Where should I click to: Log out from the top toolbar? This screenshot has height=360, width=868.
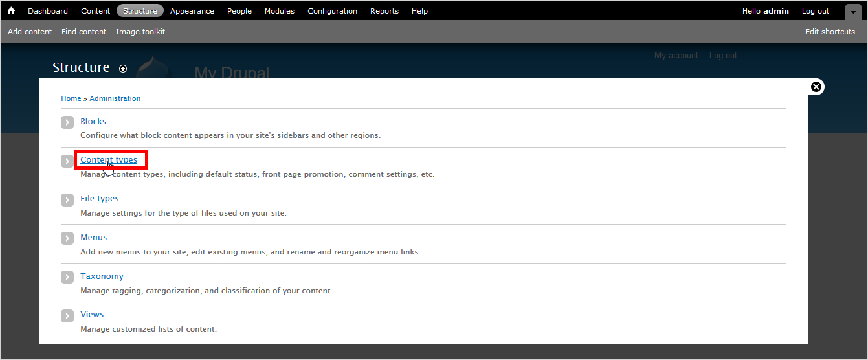[x=815, y=11]
